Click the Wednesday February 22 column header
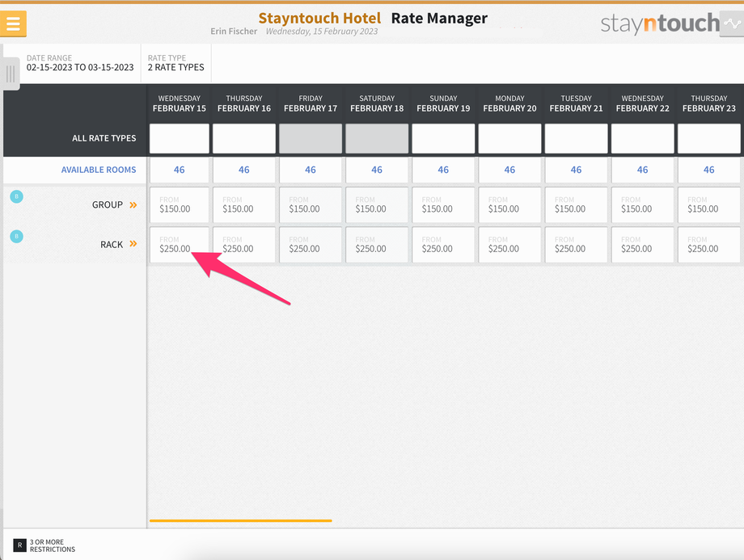 (x=642, y=103)
